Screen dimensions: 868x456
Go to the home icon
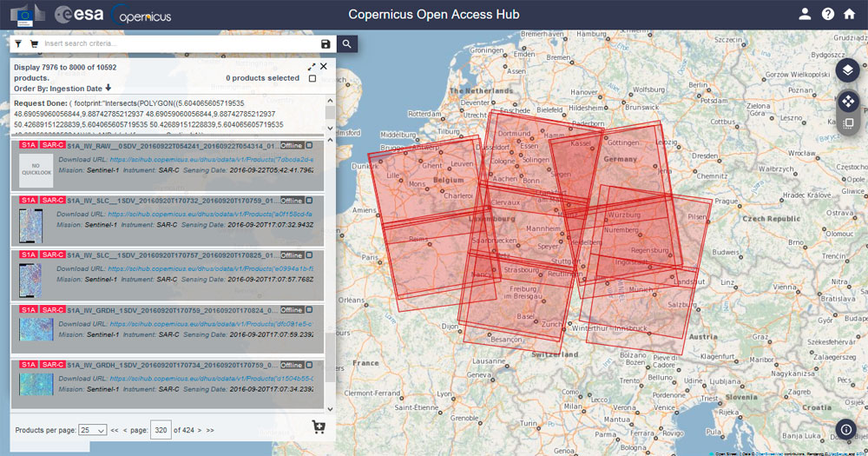[x=849, y=15]
